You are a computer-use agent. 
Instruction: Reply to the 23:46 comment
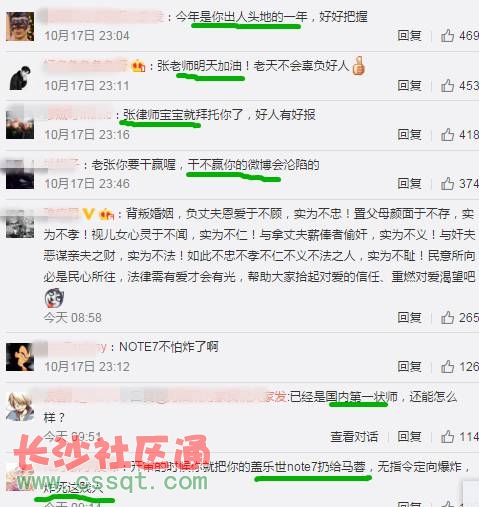click(x=409, y=184)
